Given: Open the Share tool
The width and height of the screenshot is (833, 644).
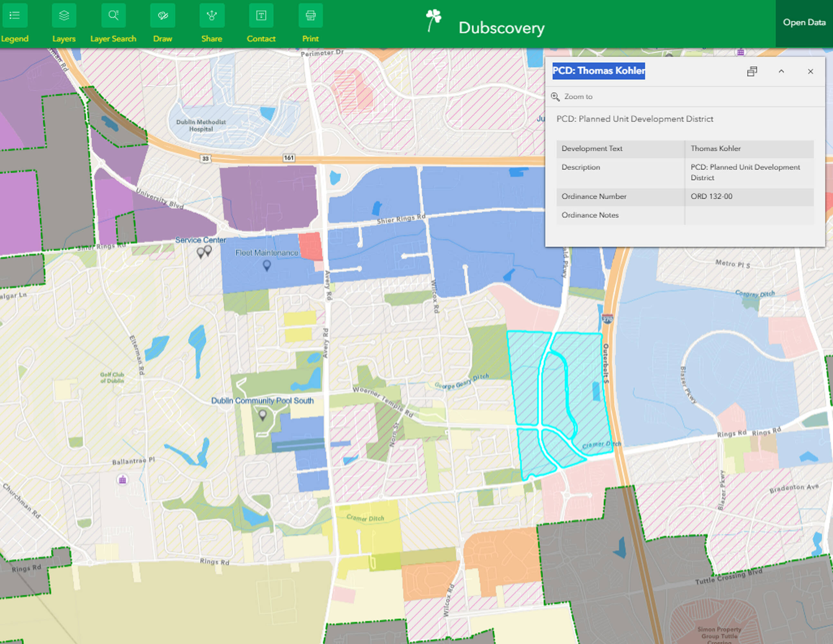Looking at the screenshot, I should pyautogui.click(x=212, y=16).
